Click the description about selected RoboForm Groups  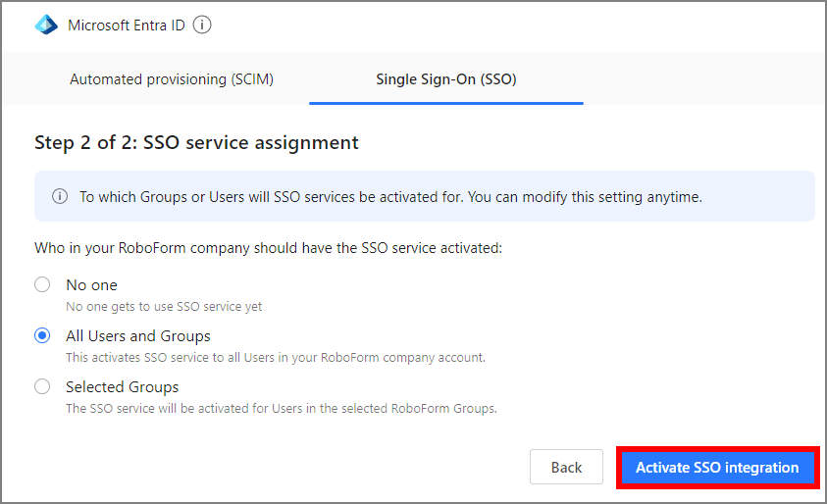281,408
